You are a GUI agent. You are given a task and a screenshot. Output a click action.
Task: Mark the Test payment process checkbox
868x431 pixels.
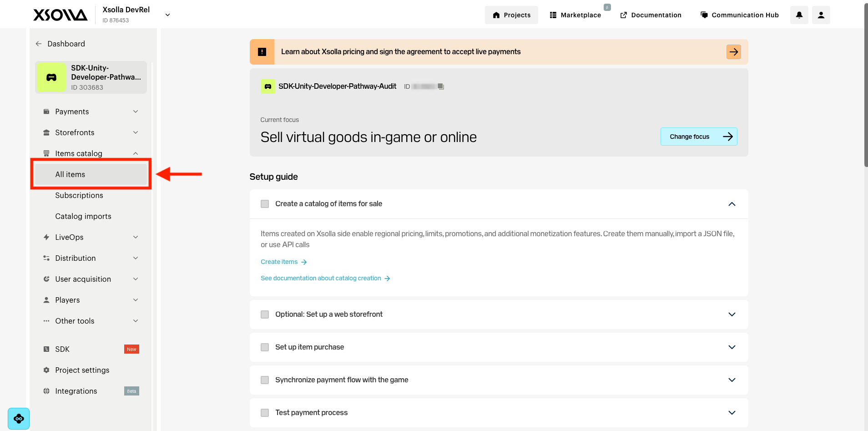265,413
